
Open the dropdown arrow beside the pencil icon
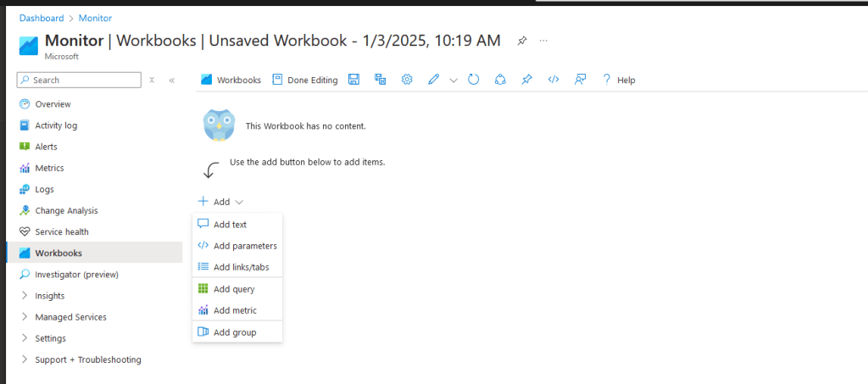pos(453,81)
